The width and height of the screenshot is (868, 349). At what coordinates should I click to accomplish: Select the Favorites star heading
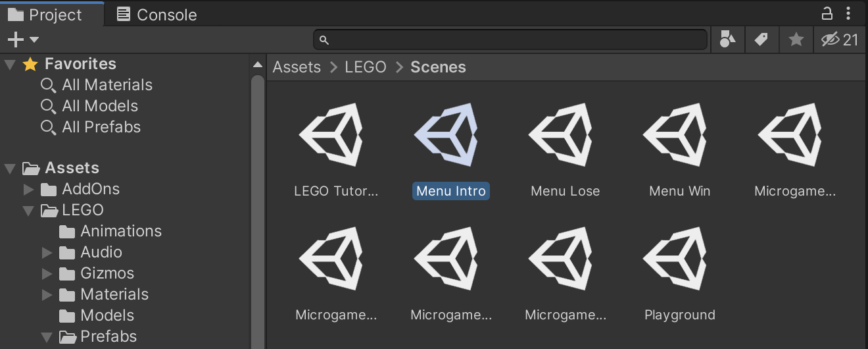tap(70, 64)
